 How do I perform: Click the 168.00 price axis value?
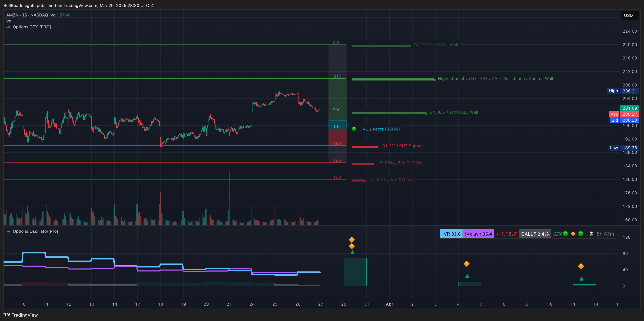[629, 220]
